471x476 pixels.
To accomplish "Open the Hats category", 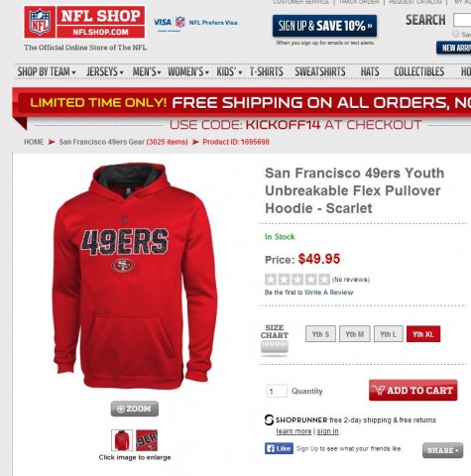I will pyautogui.click(x=370, y=71).
